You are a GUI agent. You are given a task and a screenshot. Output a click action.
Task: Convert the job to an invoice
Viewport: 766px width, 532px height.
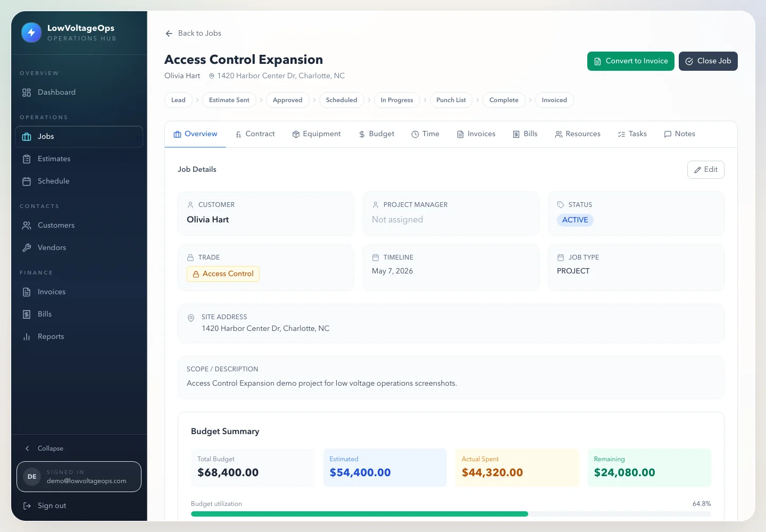(x=631, y=61)
